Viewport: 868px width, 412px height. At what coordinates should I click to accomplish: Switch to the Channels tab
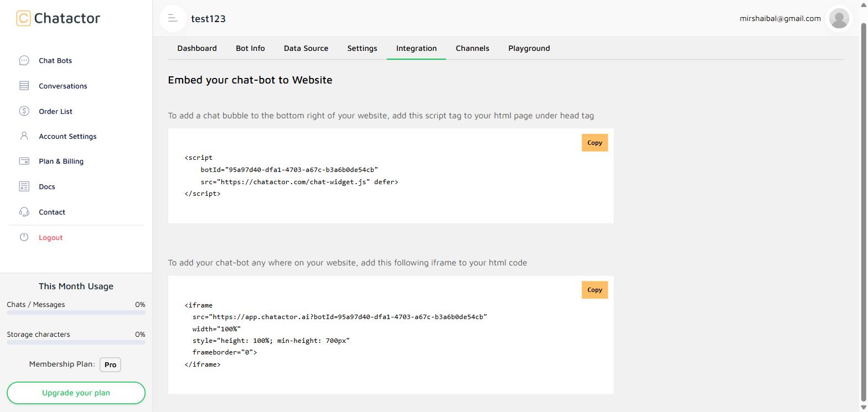[472, 48]
